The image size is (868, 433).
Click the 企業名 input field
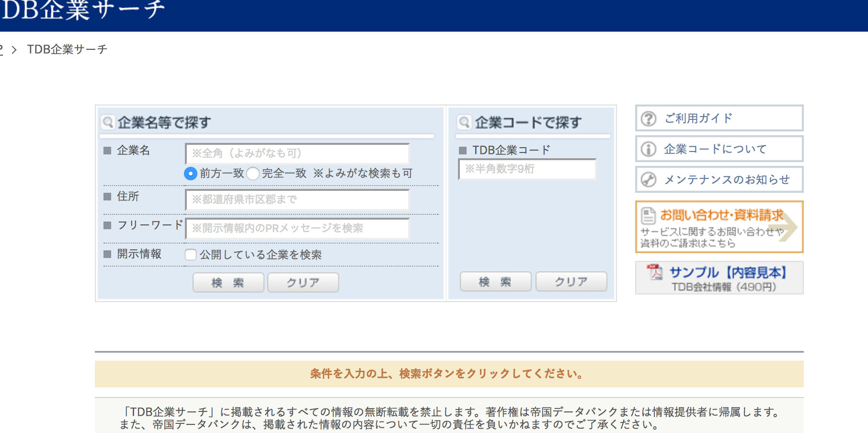coord(297,153)
